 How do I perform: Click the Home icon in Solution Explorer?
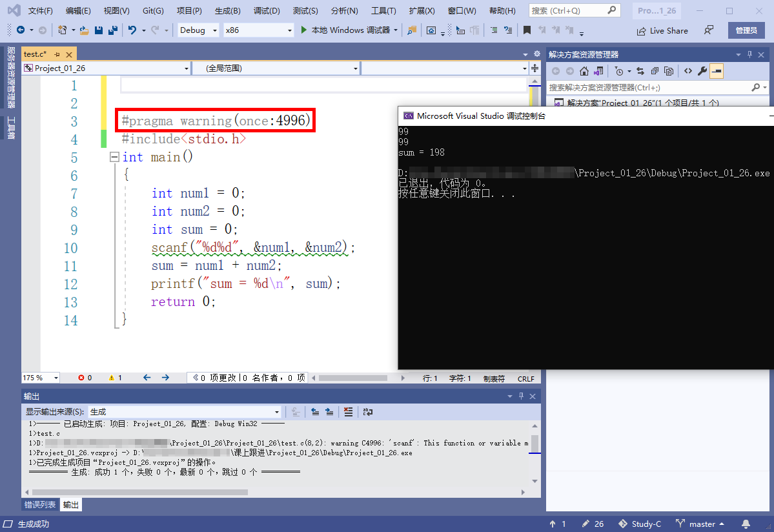(x=584, y=71)
